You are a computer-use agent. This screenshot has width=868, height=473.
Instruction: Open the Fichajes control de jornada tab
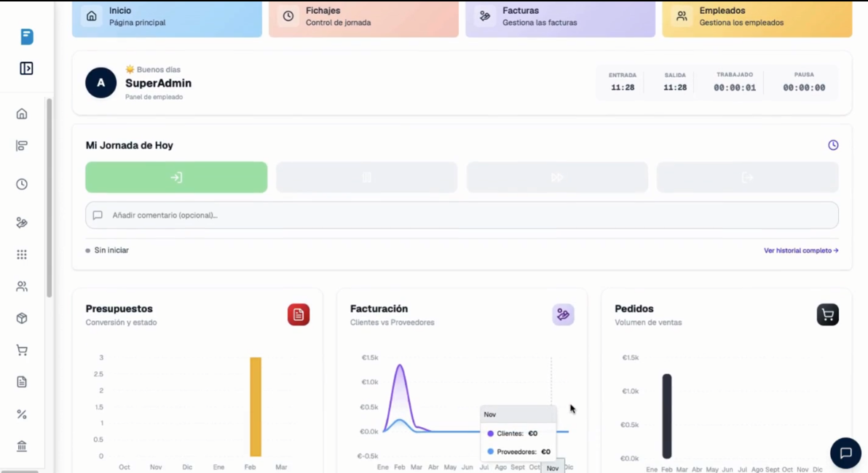[x=363, y=19]
